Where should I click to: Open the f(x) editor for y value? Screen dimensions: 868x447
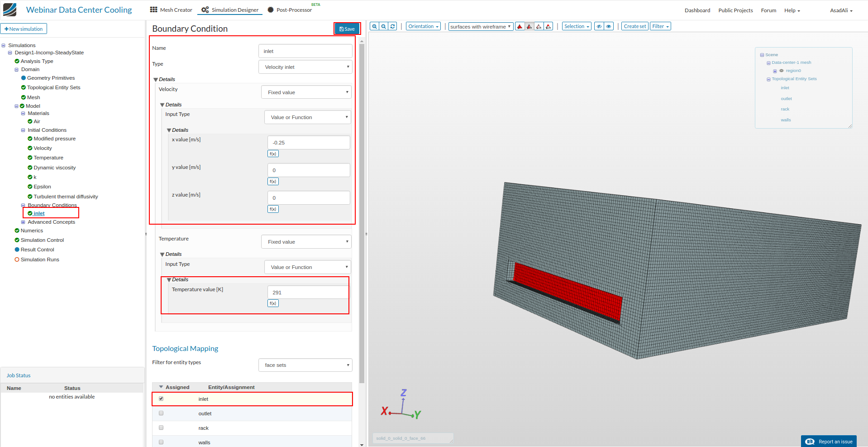coord(273,182)
